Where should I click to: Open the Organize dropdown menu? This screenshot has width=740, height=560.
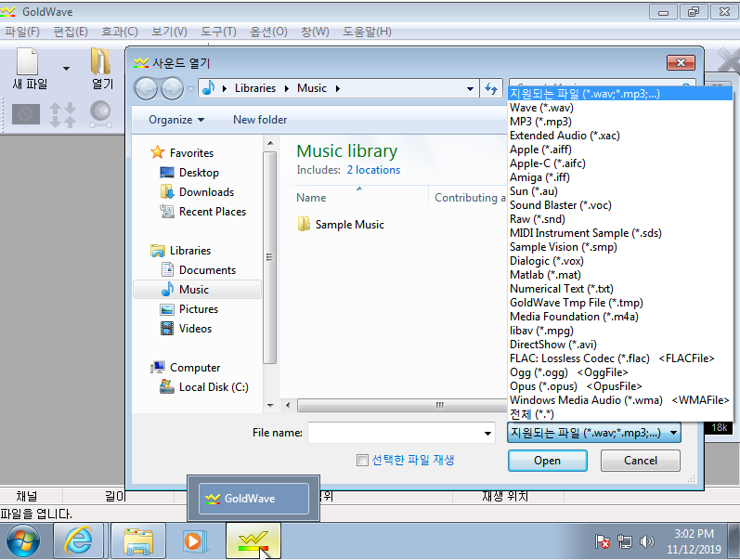tap(176, 120)
